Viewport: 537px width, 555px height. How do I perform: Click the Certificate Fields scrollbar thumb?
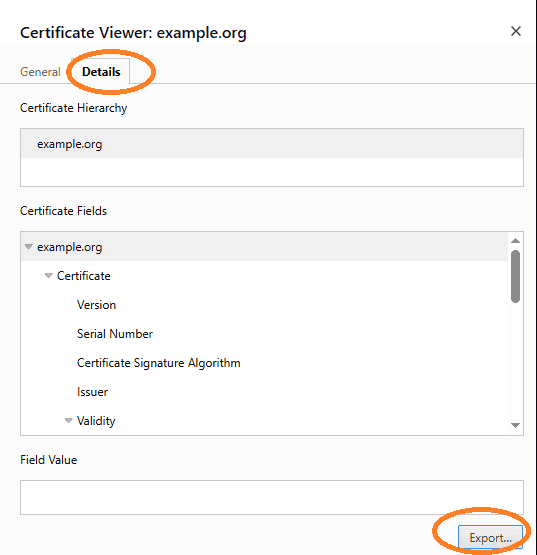[515, 276]
